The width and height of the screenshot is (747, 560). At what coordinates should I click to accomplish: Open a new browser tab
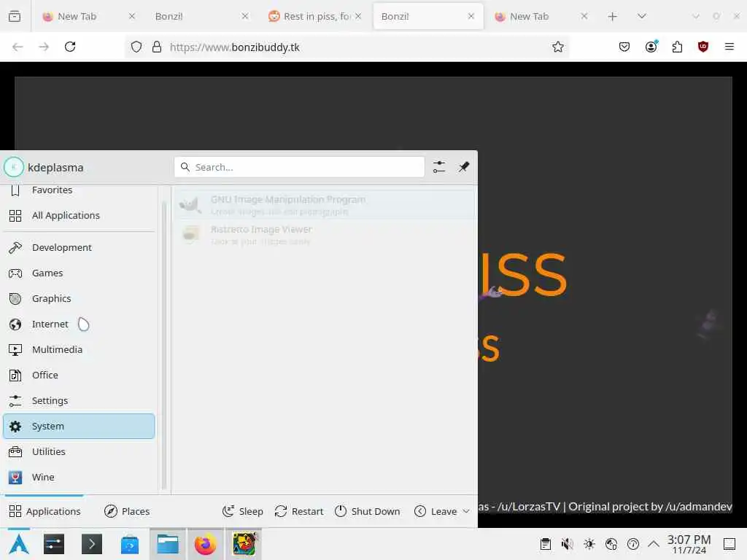(612, 16)
